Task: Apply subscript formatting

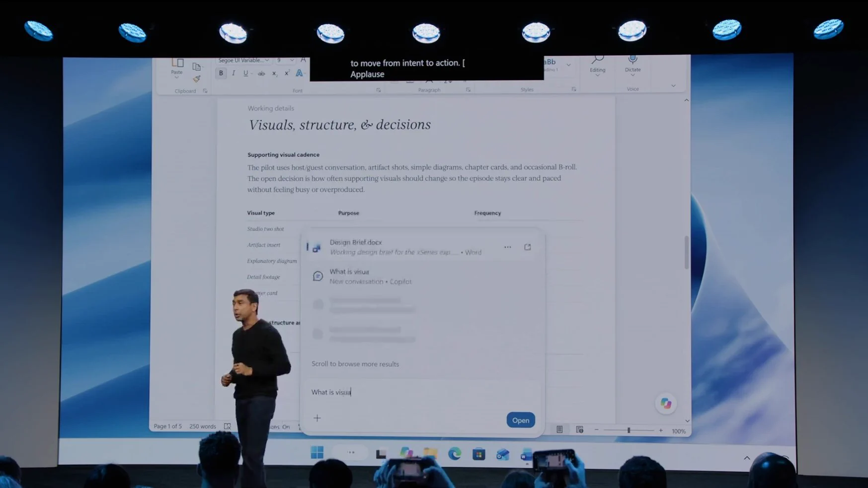Action: pyautogui.click(x=274, y=73)
